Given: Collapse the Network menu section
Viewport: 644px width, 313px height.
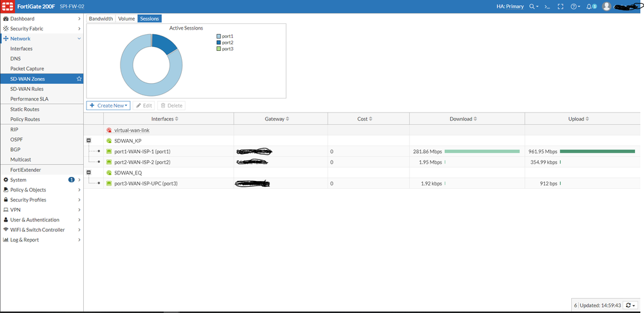Looking at the screenshot, I should click(x=79, y=39).
